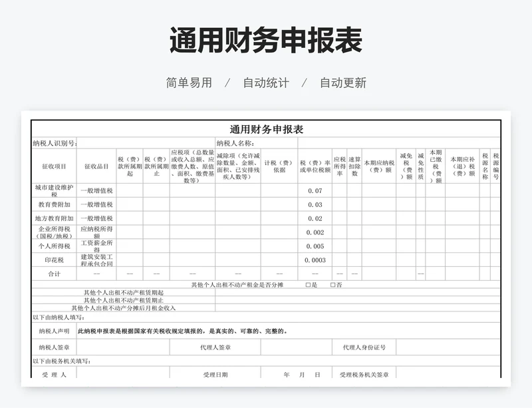Select the 工资薪金所得 cell
The height and width of the screenshot is (408, 532).
pyautogui.click(x=96, y=246)
